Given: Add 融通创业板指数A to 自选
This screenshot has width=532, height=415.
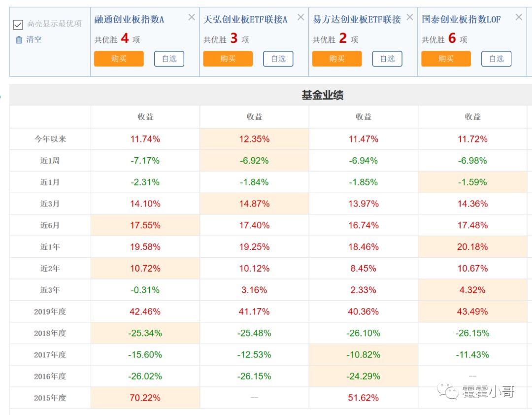Looking at the screenshot, I should 169,59.
